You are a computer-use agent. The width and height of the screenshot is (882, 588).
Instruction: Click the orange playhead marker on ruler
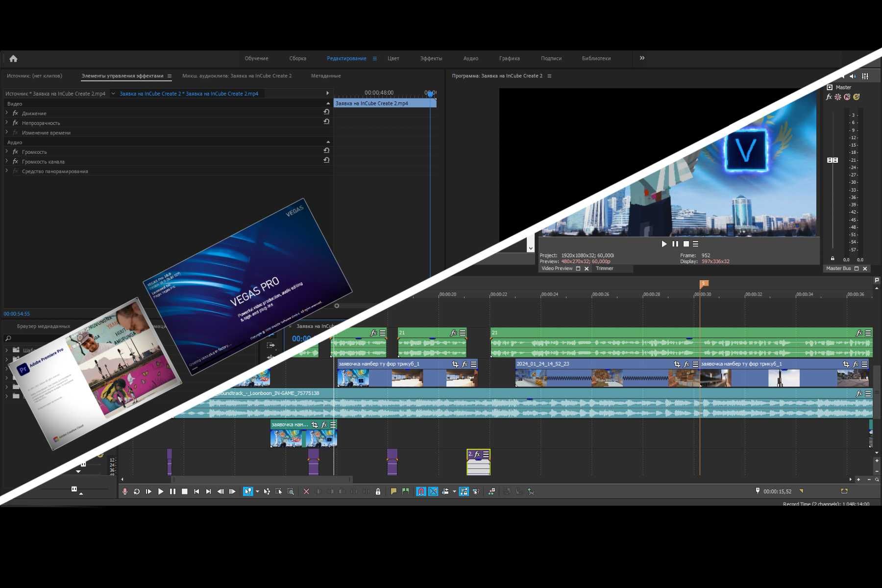coord(704,284)
